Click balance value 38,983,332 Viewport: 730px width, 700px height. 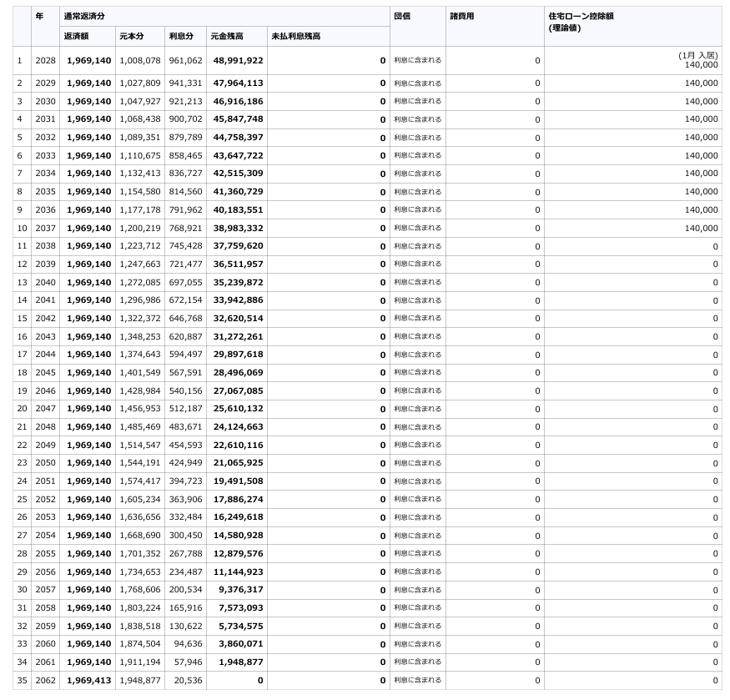coord(238,229)
